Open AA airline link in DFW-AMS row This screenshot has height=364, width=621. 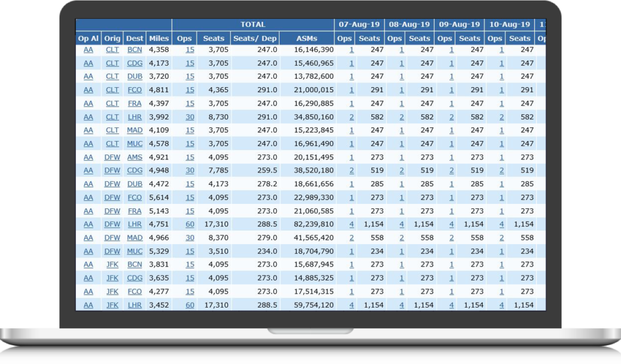(x=89, y=157)
